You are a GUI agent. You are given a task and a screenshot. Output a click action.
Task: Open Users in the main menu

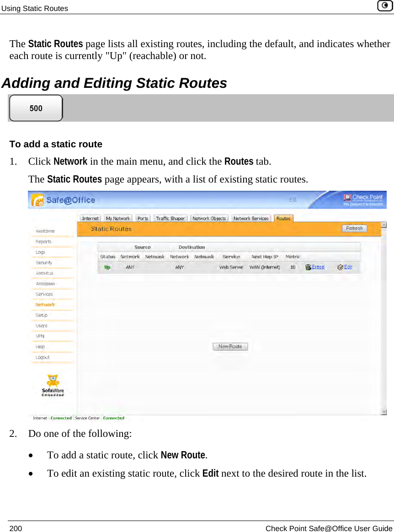pyautogui.click(x=42, y=326)
